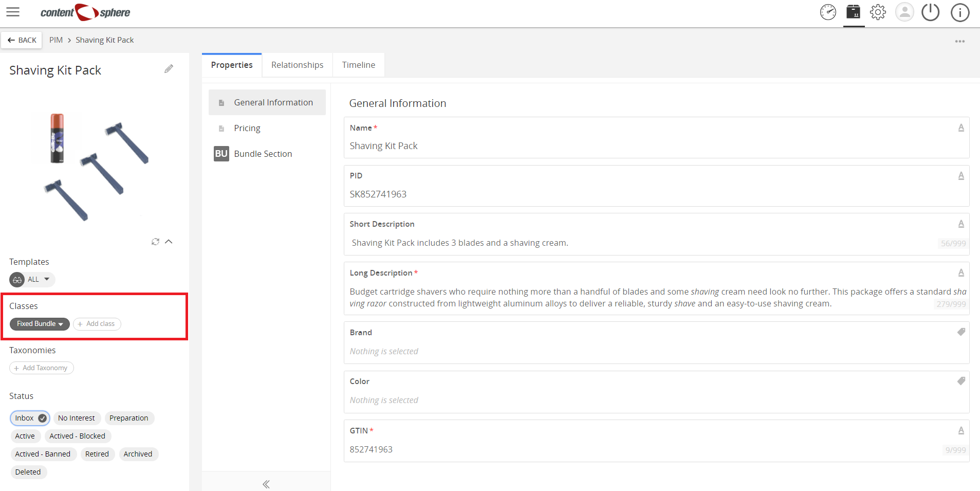Collapse the properties side navigation
980x491 pixels.
(x=266, y=484)
